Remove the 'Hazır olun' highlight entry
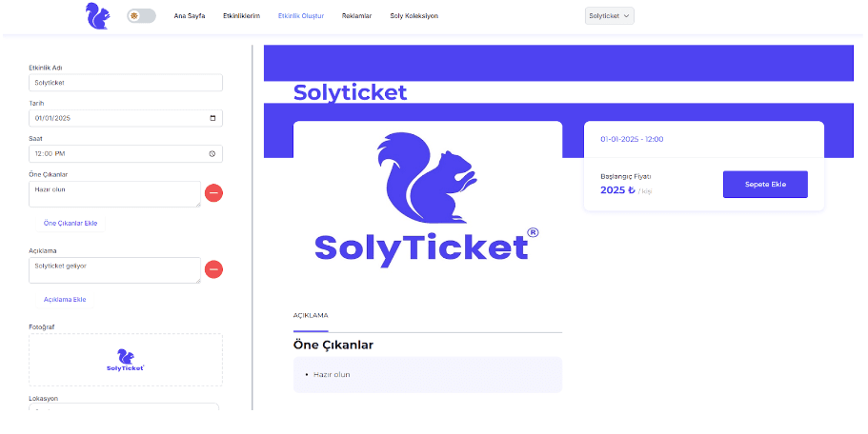 point(213,193)
